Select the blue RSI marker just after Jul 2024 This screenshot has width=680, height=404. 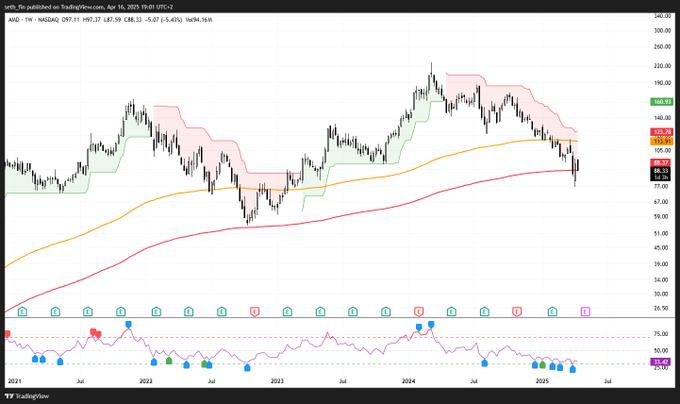pyautogui.click(x=484, y=363)
